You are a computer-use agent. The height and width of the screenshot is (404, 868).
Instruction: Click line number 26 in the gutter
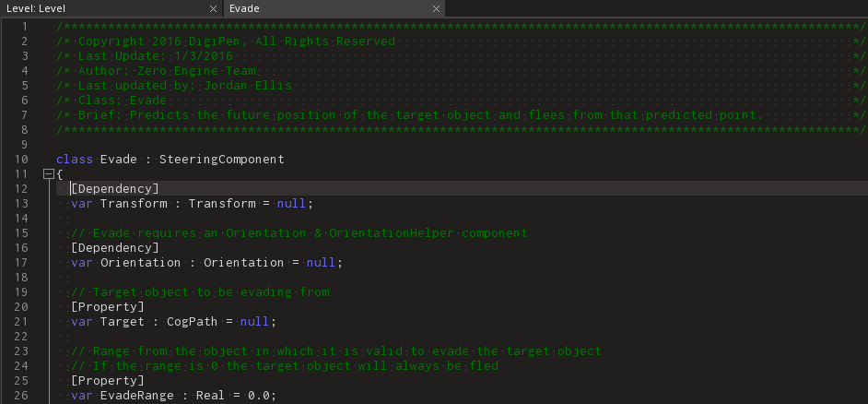[21, 395]
